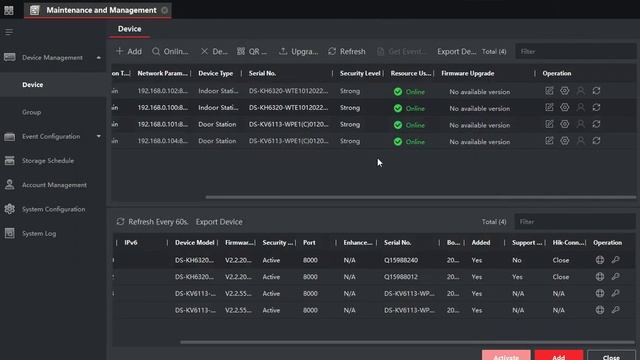Reset password for Q15988012 device

coord(616,277)
